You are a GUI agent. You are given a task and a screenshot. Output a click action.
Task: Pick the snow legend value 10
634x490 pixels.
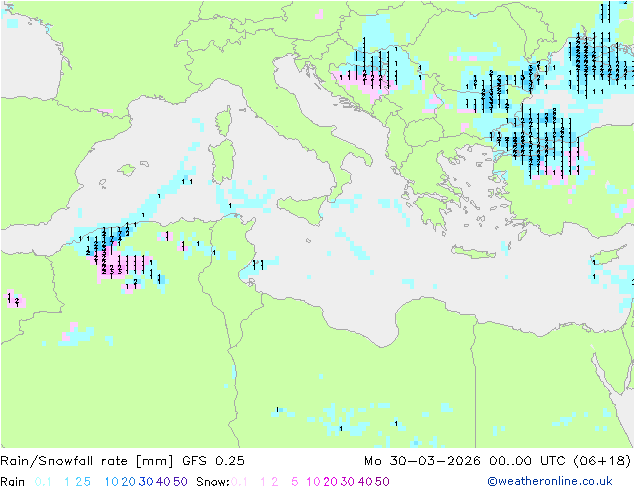313,482
